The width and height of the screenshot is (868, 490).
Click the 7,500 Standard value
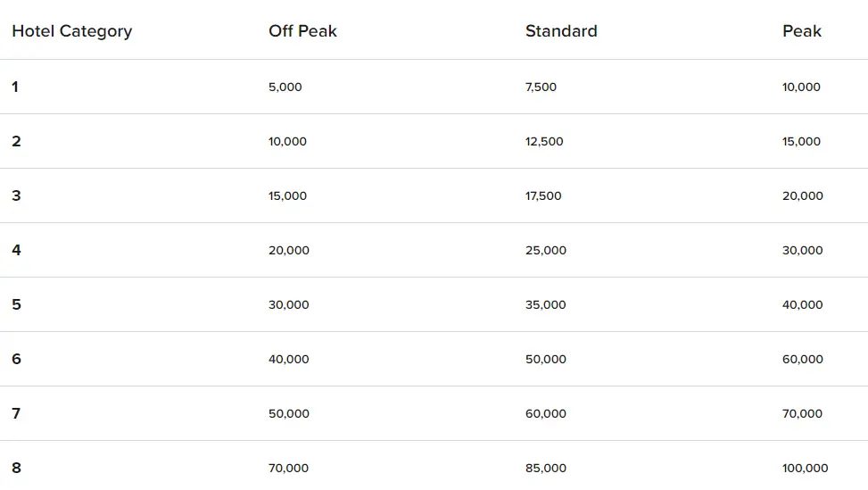pos(541,87)
